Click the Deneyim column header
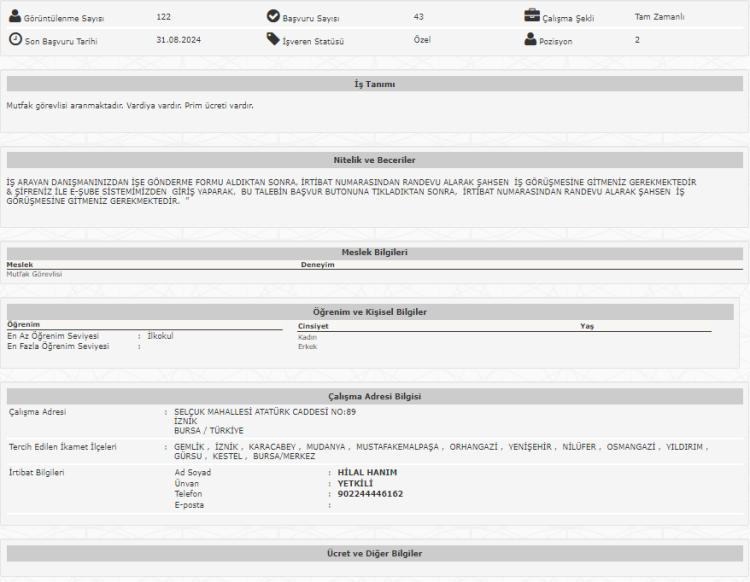Screen dimensions: 750x582 (x=317, y=265)
